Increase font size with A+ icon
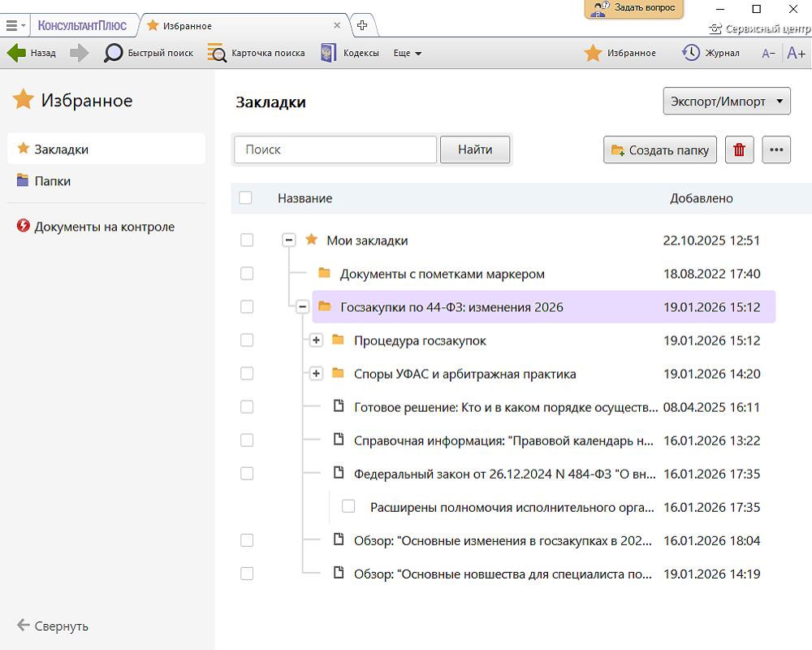812x650 pixels. coord(796,54)
